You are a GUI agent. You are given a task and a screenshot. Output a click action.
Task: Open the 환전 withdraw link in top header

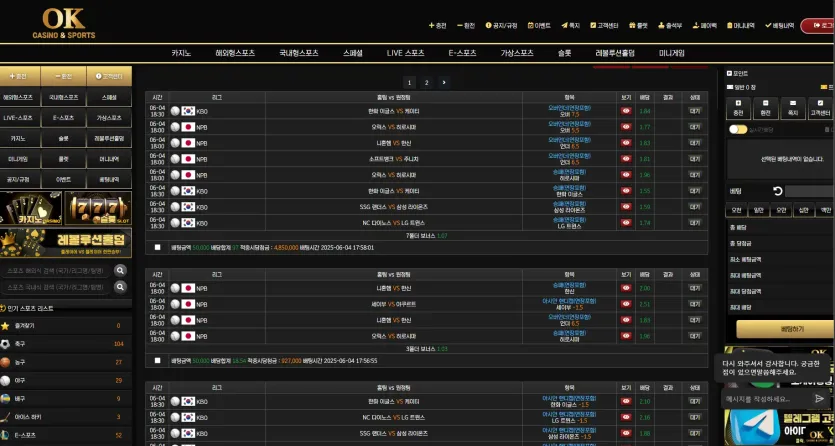coord(465,25)
